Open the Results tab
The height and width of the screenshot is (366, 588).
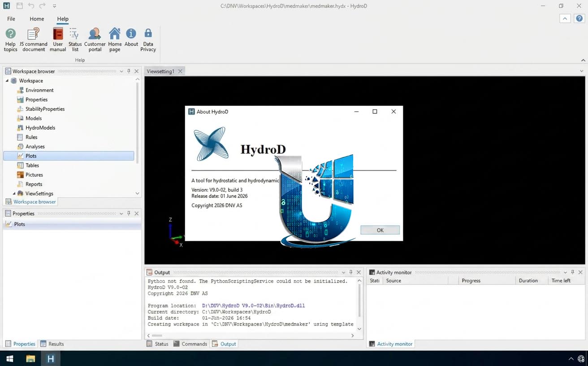(x=52, y=344)
